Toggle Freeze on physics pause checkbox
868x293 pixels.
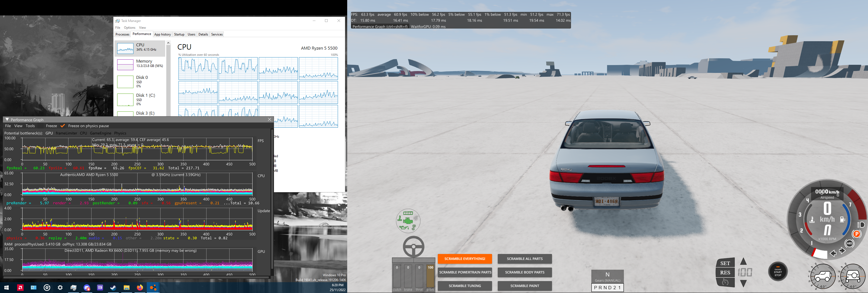[x=62, y=126]
